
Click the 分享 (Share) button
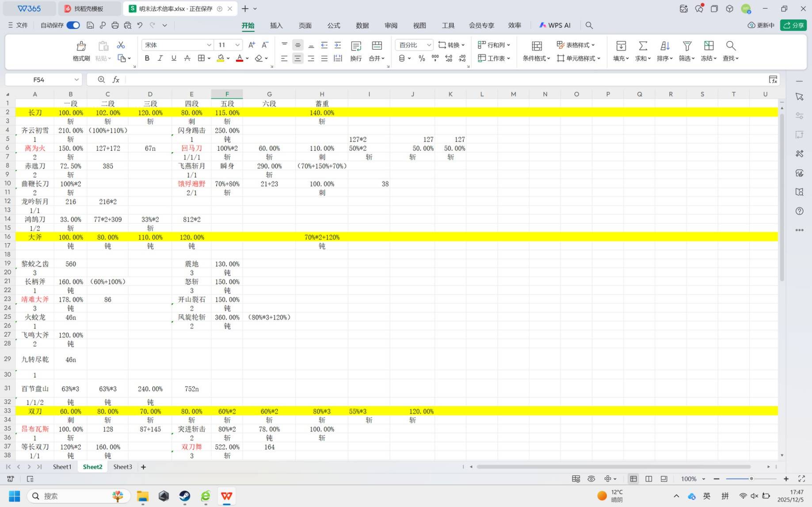point(793,25)
